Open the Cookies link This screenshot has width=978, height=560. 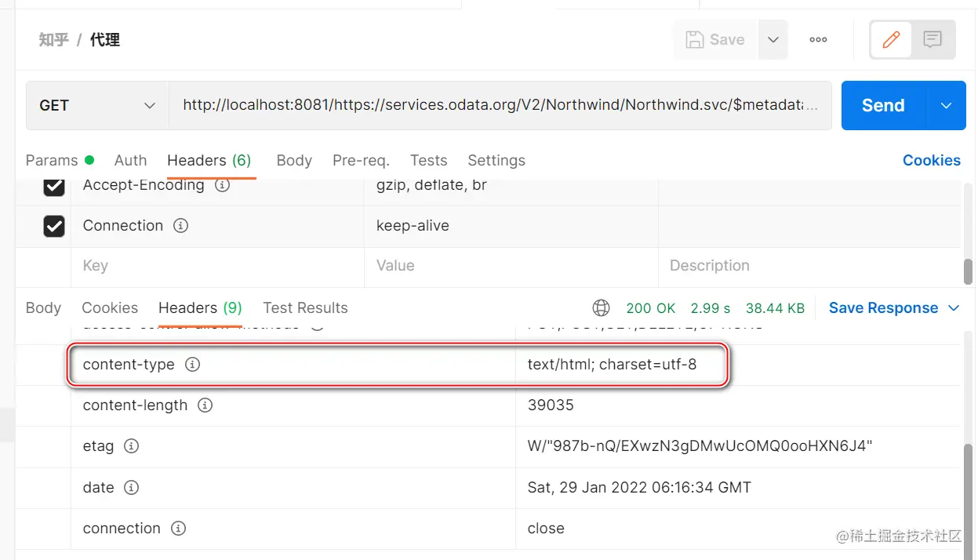pyautogui.click(x=931, y=160)
